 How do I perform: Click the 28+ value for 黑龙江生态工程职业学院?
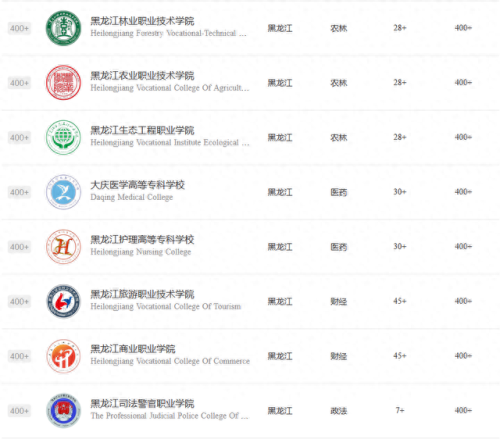click(400, 137)
